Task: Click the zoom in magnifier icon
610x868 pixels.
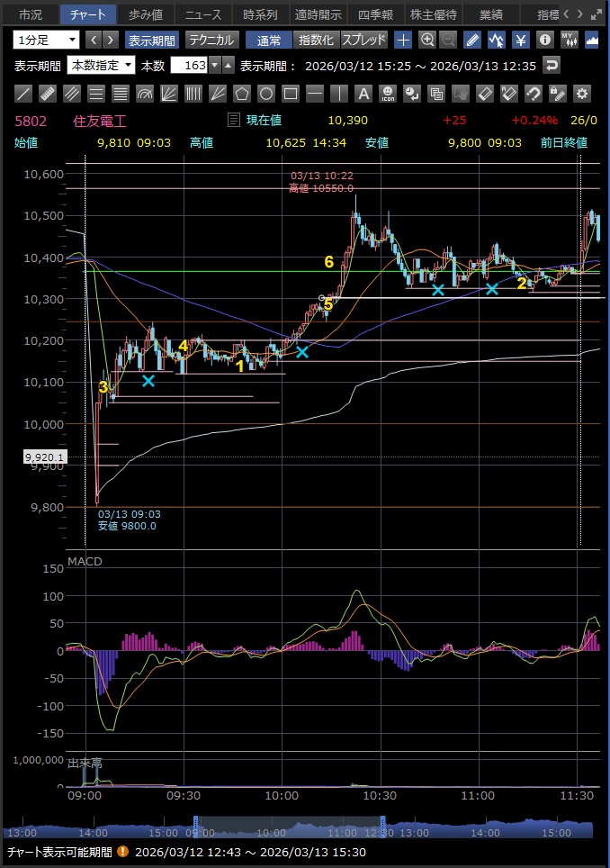Action: pos(427,40)
